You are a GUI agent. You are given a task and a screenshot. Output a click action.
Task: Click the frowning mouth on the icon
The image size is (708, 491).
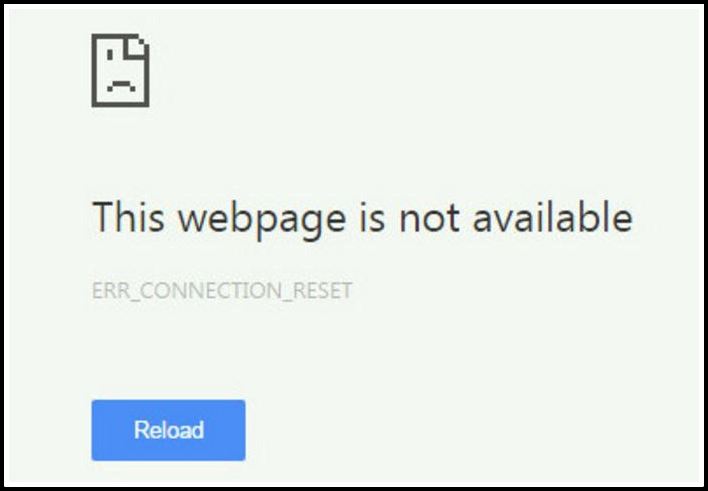[x=121, y=86]
